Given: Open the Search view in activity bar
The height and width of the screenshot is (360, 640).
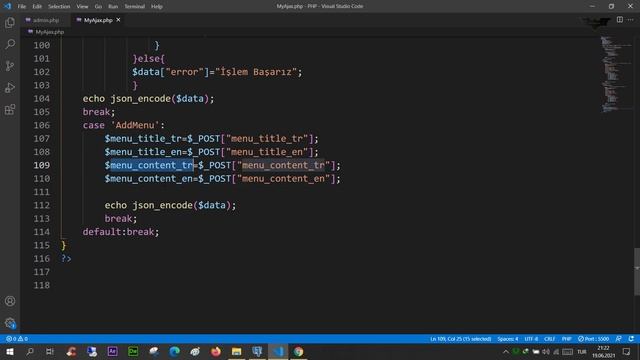Looking at the screenshot, I should click(10, 44).
